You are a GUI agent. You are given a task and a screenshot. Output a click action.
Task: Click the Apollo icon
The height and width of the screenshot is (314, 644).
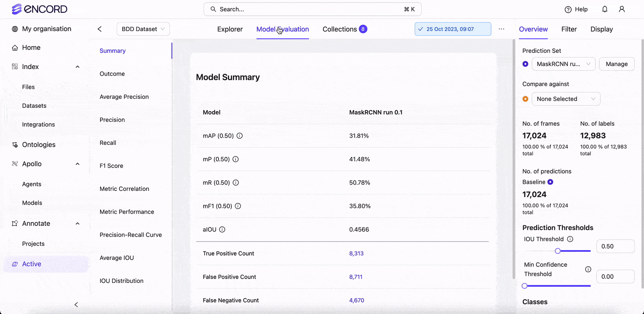click(15, 164)
